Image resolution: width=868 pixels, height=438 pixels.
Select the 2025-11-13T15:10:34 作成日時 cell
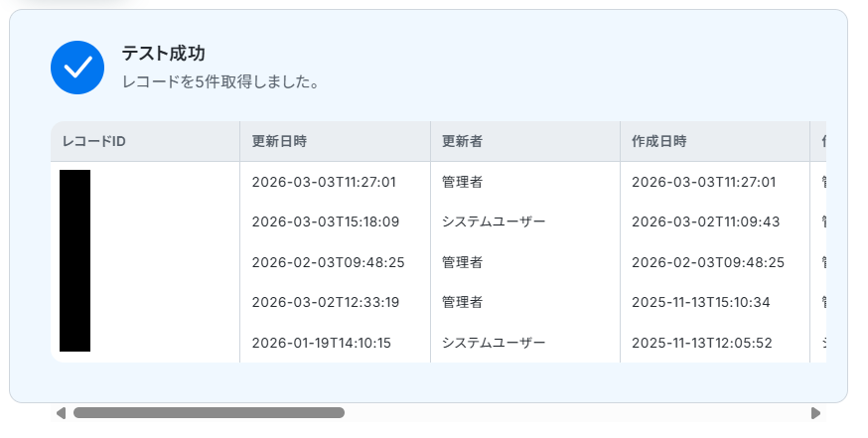click(705, 302)
